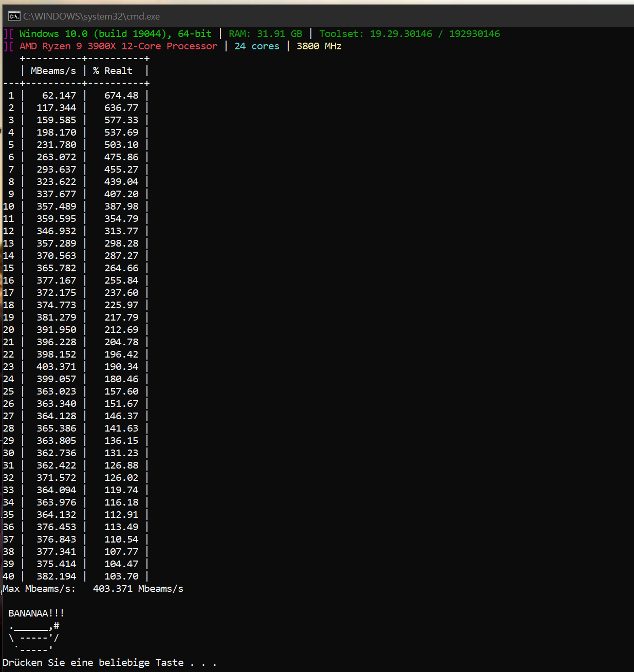Click value 363.023 in row 25
The image size is (634, 672).
point(57,391)
